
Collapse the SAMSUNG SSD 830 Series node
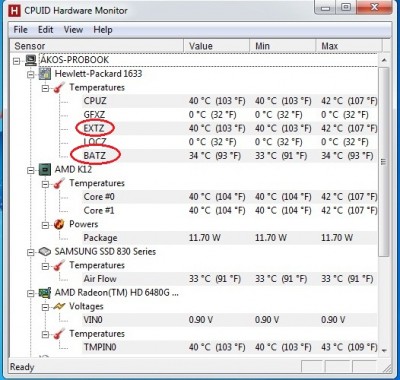tap(31, 252)
